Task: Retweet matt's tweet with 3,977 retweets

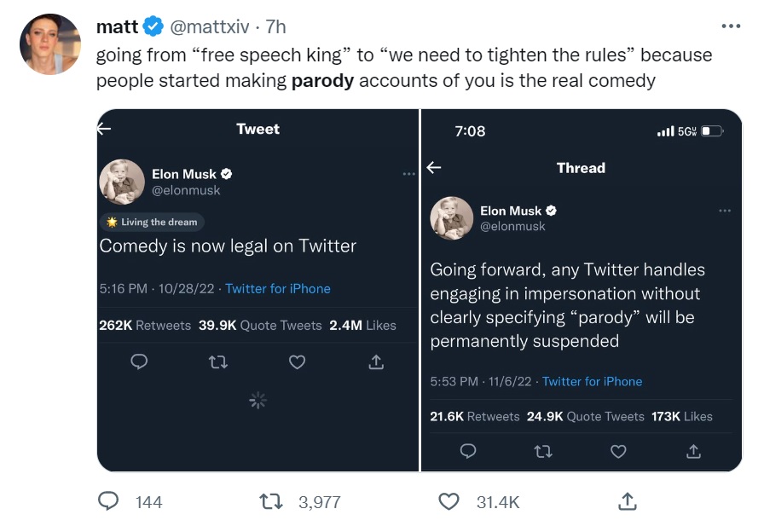Action: click(271, 501)
